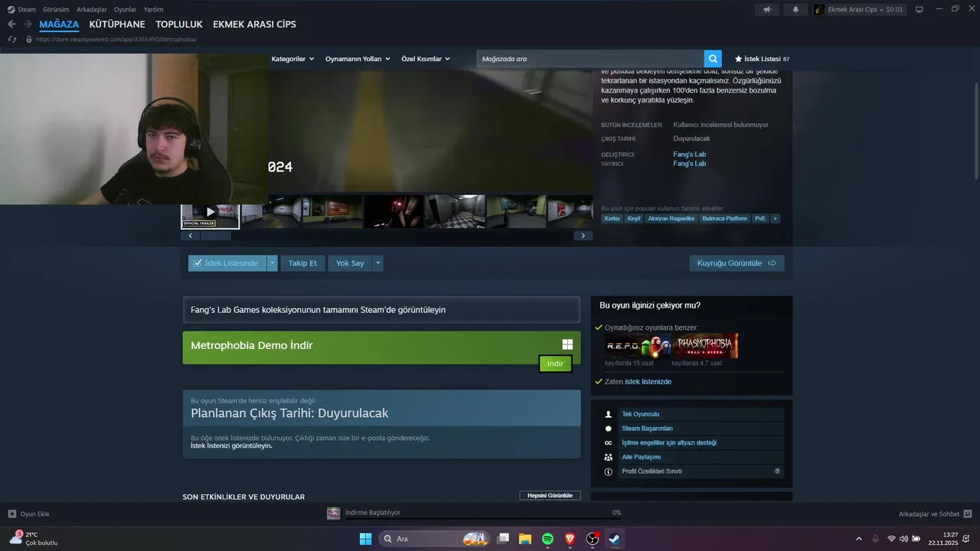
Task: Open the Fang's Lab publisher link
Action: pos(689,164)
